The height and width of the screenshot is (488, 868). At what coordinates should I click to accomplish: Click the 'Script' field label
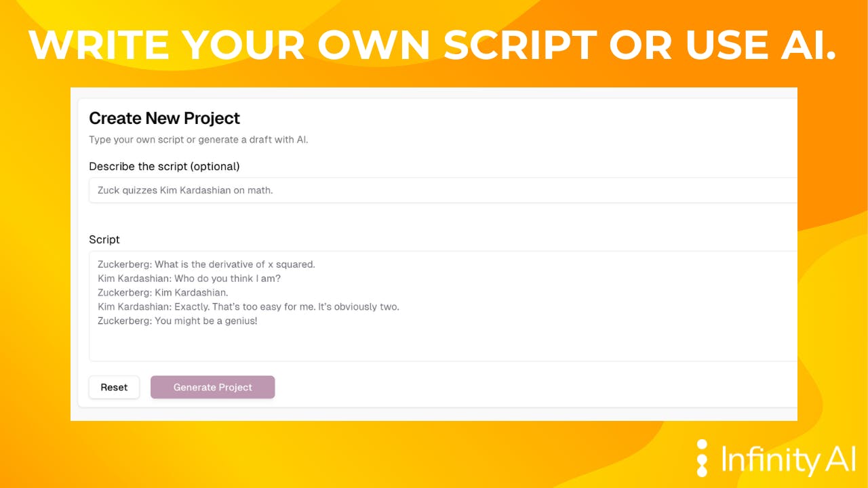pyautogui.click(x=104, y=239)
